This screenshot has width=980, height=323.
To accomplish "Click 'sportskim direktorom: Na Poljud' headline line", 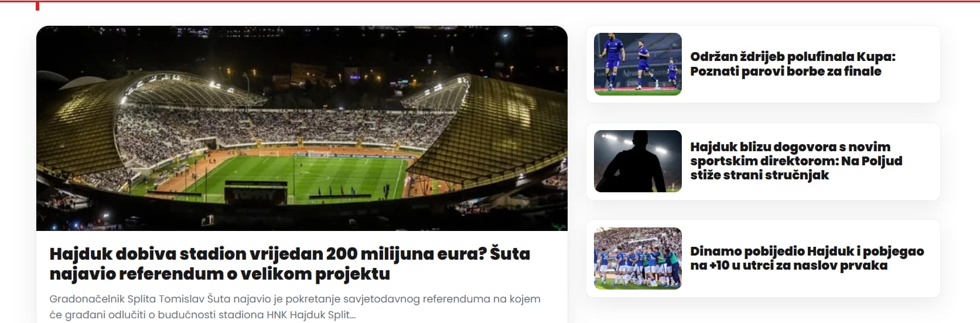I will point(796,161).
